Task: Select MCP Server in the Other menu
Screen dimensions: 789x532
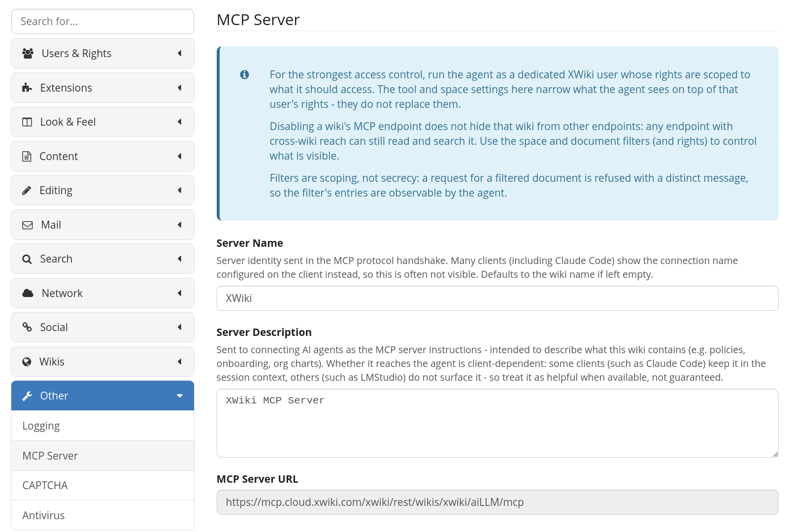Action: click(x=102, y=456)
